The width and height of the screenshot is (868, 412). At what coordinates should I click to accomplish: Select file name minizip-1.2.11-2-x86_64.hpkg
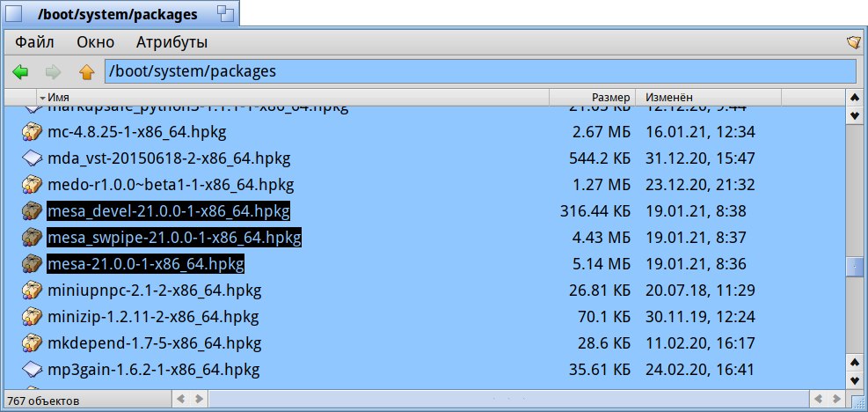153,317
